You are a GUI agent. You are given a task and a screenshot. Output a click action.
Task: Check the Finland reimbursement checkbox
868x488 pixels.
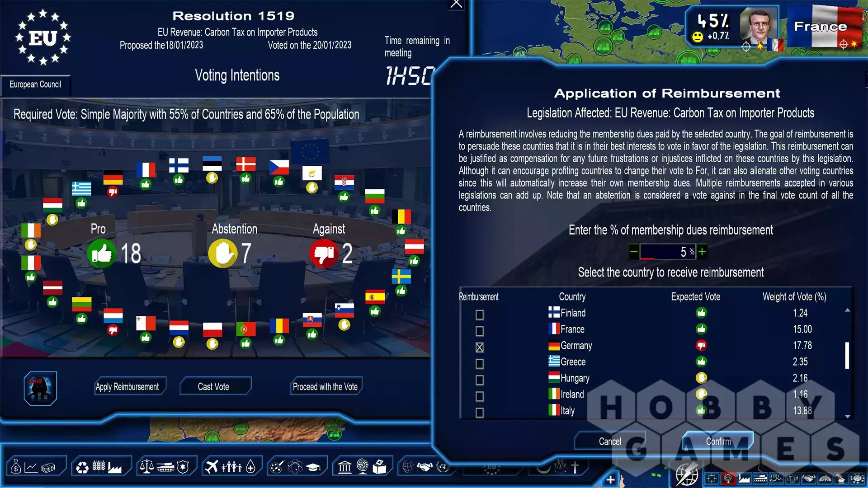coord(480,314)
